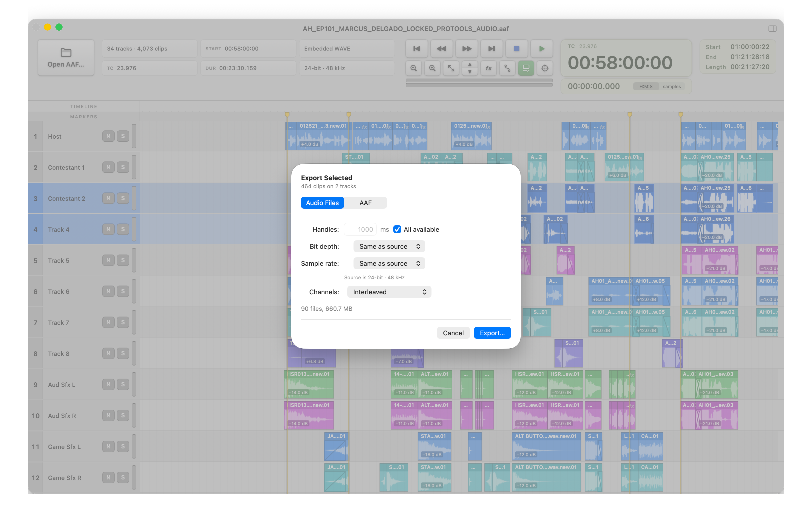The image size is (812, 531).
Task: Open the Sample rate dropdown
Action: click(389, 263)
